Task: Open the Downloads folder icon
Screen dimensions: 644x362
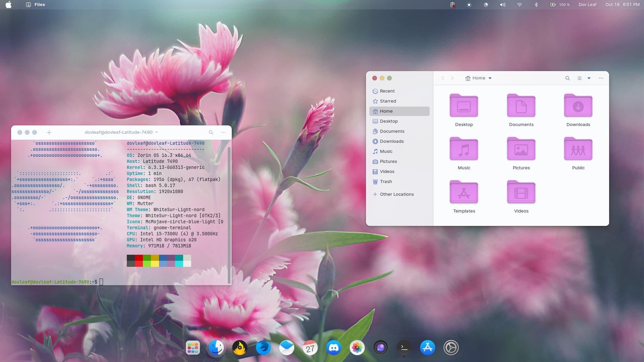Action: tap(578, 106)
